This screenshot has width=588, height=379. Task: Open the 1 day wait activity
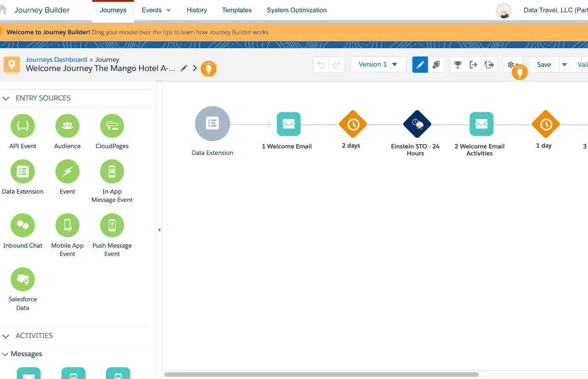point(546,124)
